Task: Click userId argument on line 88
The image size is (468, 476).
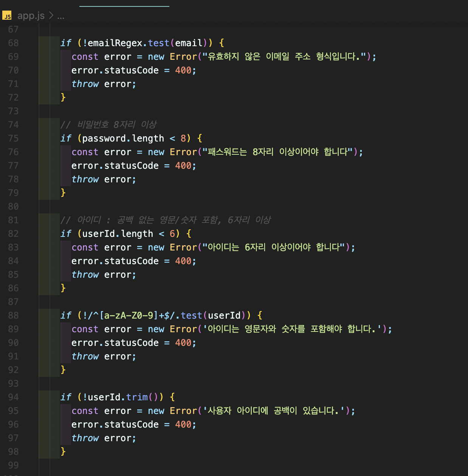Action: [225, 316]
